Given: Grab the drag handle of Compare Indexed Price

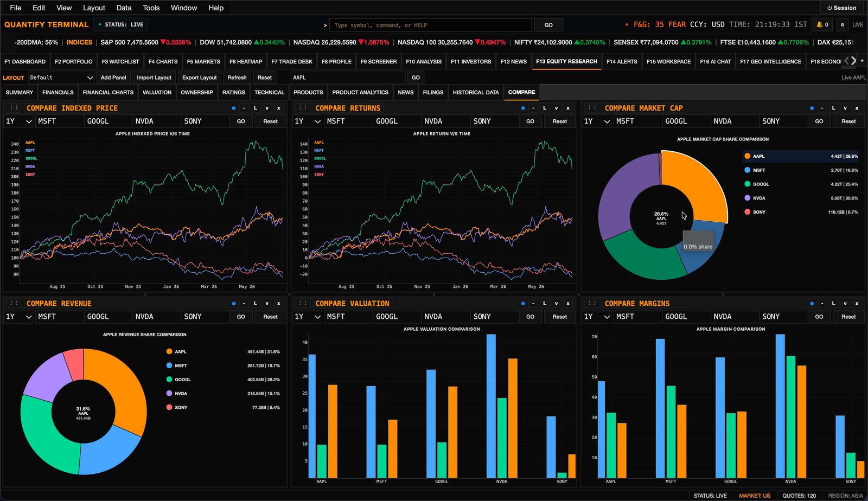Looking at the screenshot, I should click(15, 108).
